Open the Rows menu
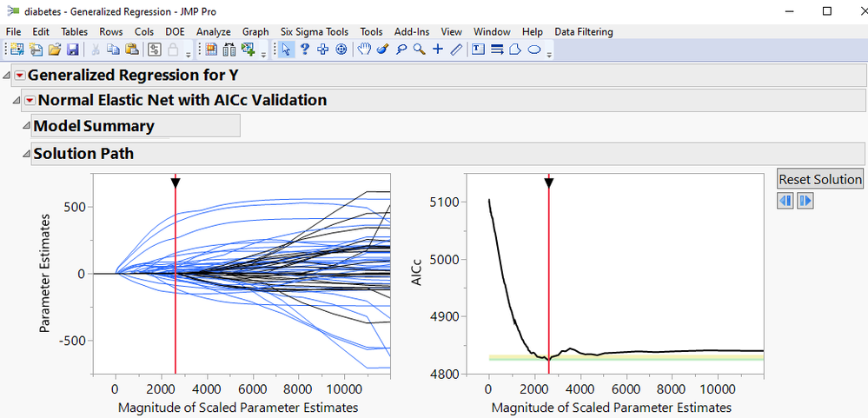The width and height of the screenshot is (868, 418). [x=111, y=31]
